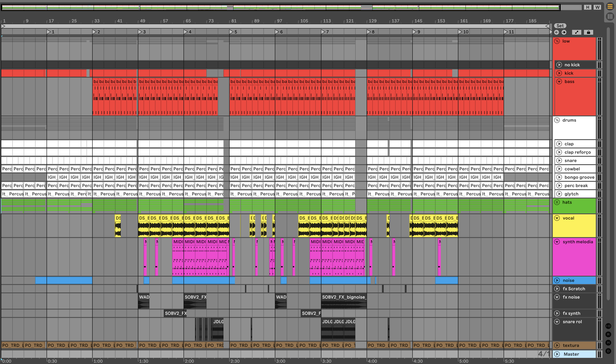
Task: Switch to Session view selector icon
Action: 610,17
